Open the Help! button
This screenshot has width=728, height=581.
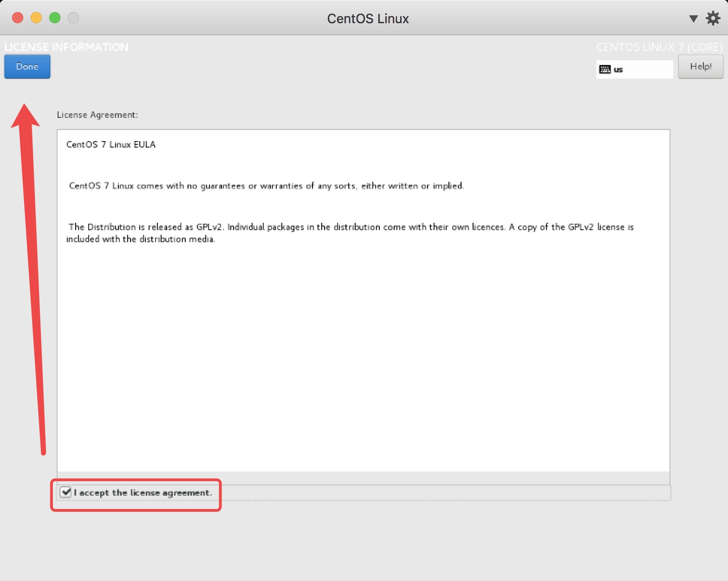point(701,66)
